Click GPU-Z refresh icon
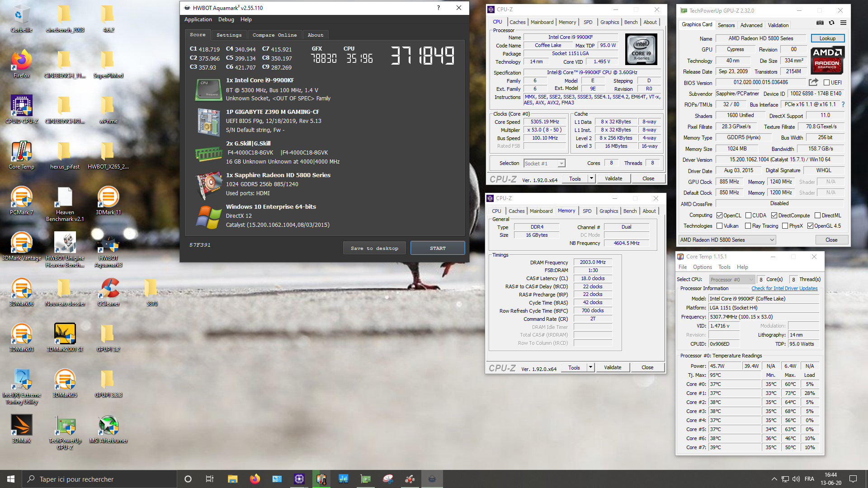868x488 pixels. pos(831,23)
